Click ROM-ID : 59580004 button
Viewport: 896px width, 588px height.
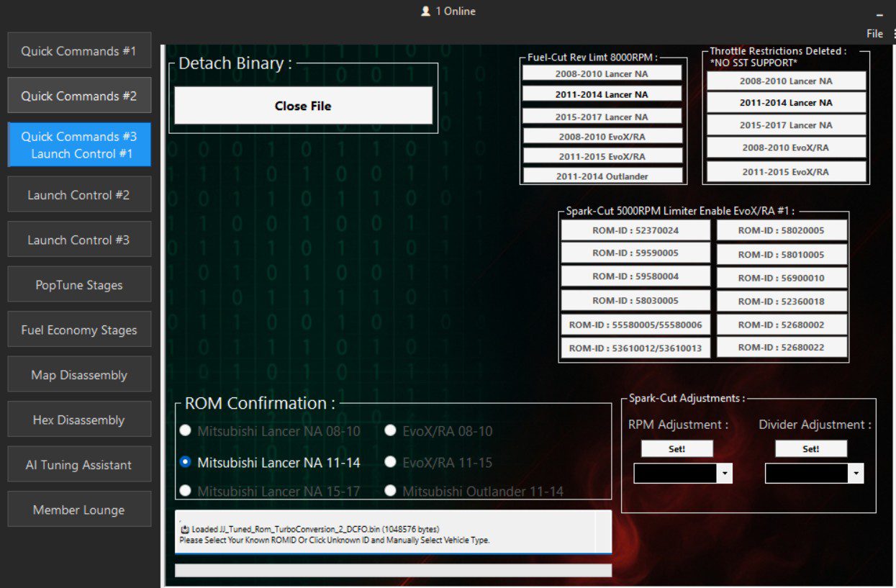coord(635,276)
